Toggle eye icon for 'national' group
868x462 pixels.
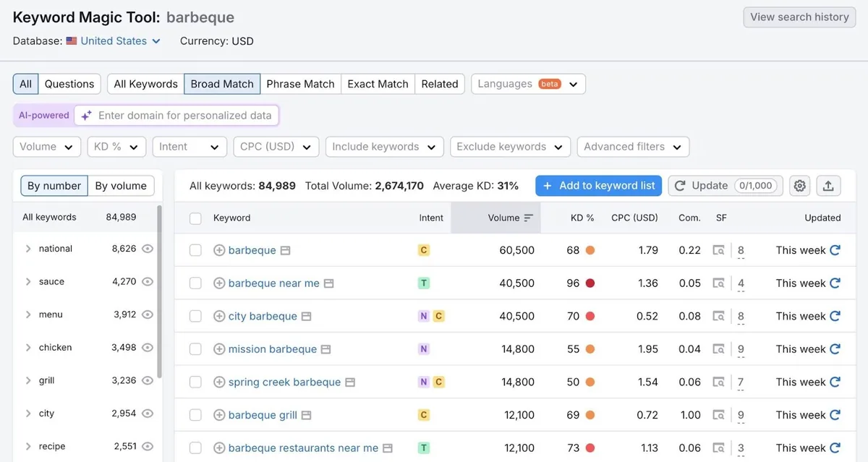click(x=148, y=249)
